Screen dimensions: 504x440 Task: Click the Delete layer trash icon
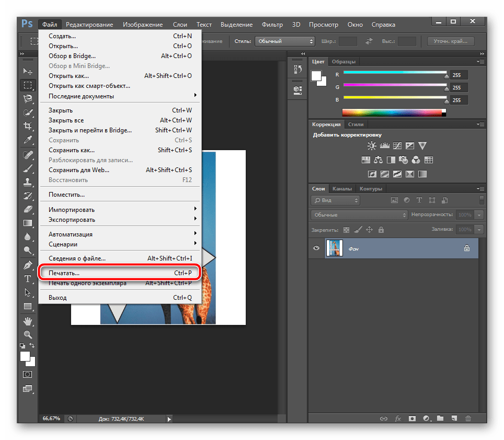pos(468,419)
